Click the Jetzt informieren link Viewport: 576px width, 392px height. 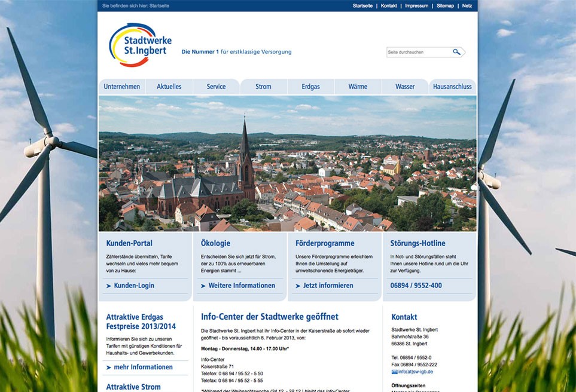pos(328,286)
